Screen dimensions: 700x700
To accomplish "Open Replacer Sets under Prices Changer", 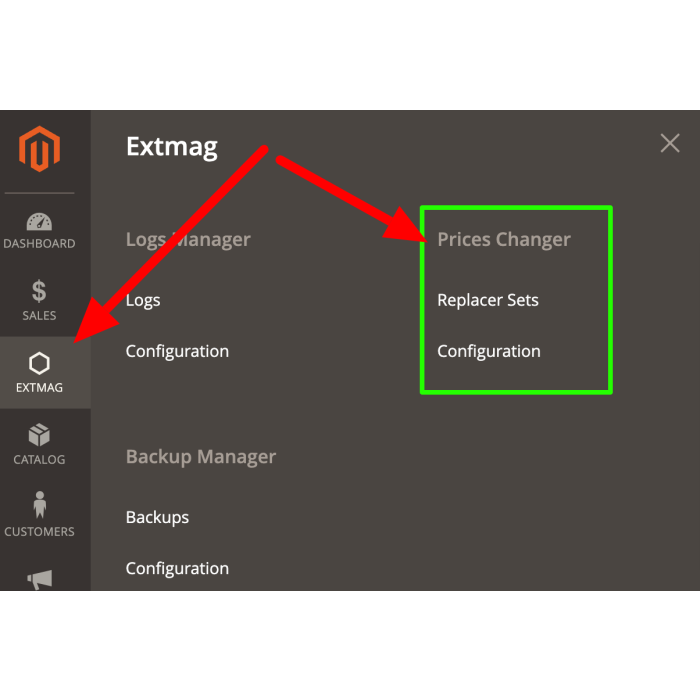I will click(488, 300).
